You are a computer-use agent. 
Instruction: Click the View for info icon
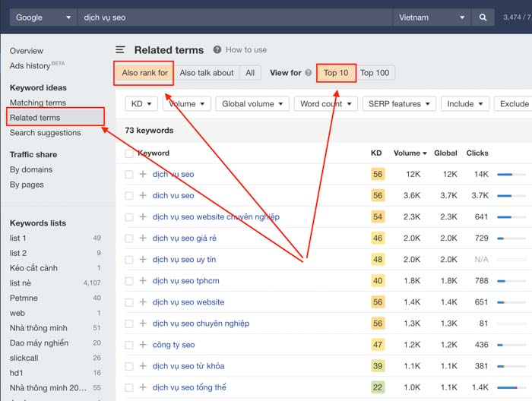308,73
